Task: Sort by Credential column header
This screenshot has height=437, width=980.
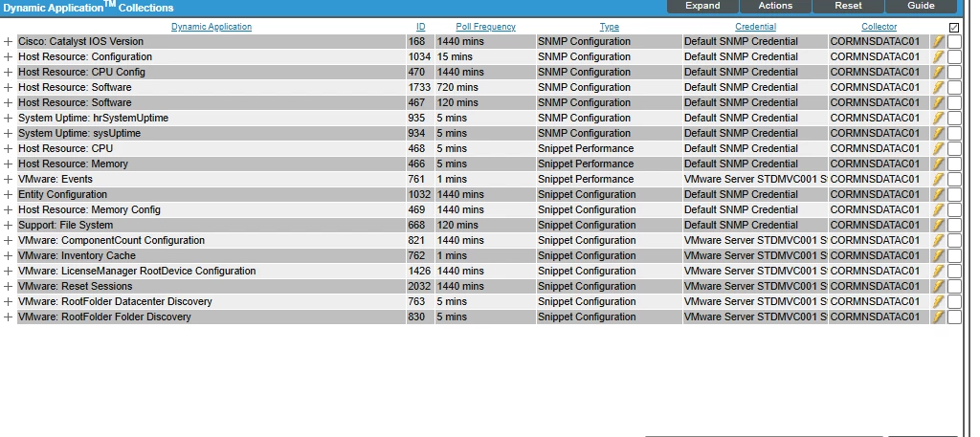Action: click(756, 27)
